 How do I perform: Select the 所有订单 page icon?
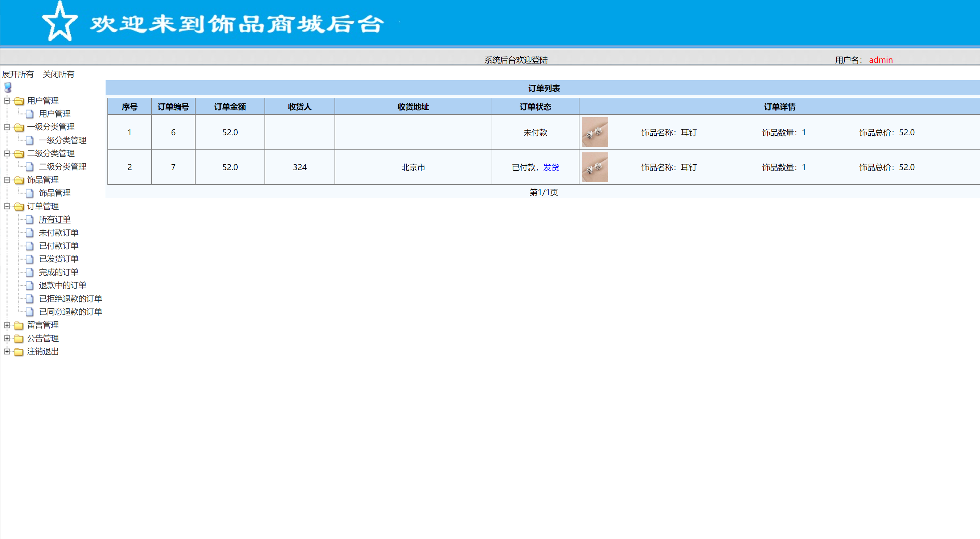30,219
